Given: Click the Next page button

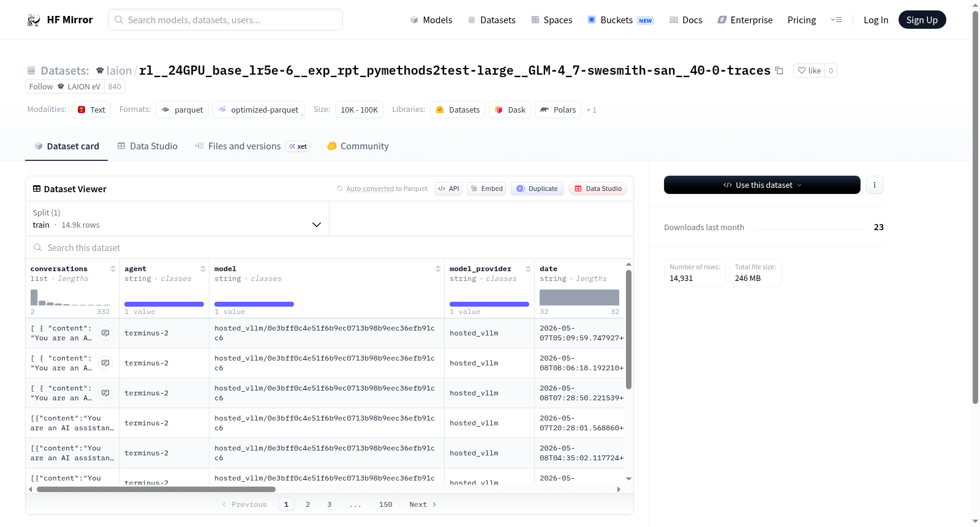Looking at the screenshot, I should click(x=423, y=504).
